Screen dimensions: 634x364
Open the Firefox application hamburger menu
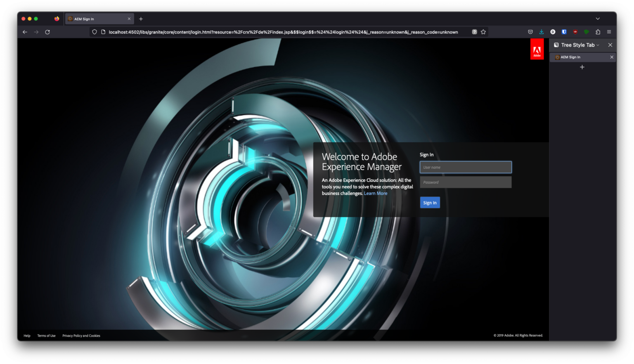[609, 32]
